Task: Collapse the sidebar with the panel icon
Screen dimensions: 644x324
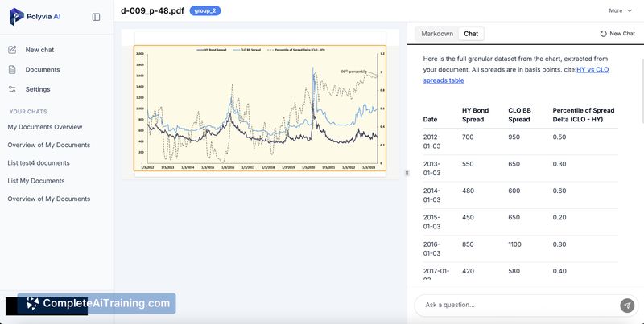Action: click(96, 17)
